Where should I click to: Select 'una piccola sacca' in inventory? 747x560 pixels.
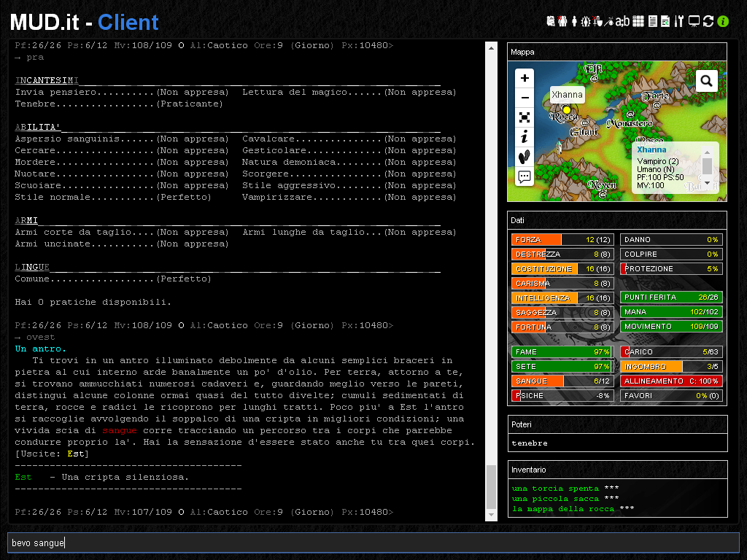(555, 499)
